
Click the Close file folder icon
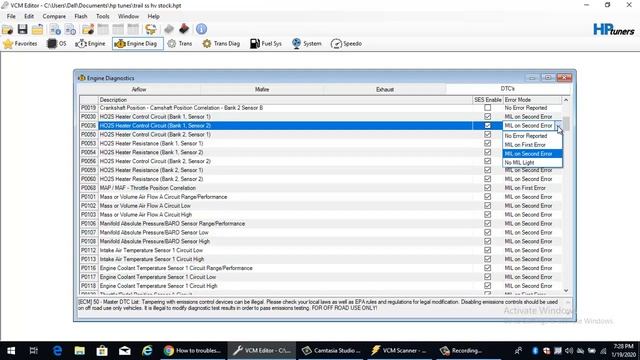coord(37,29)
